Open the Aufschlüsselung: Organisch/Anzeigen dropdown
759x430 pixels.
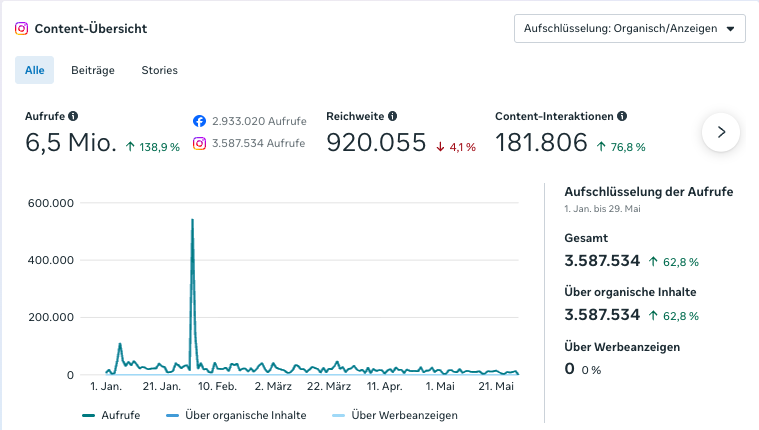pos(630,29)
